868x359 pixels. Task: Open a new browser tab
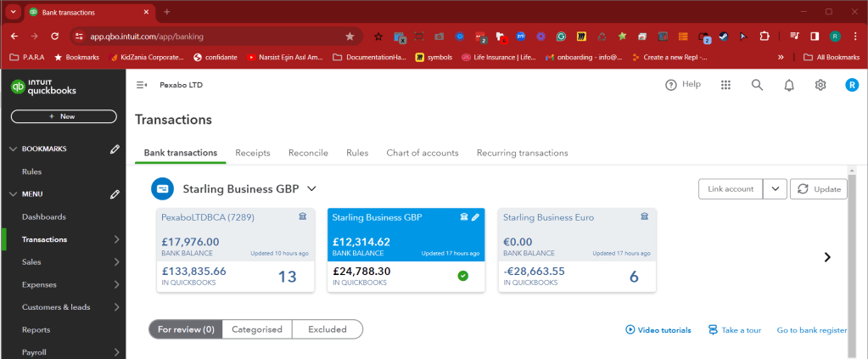coord(166,12)
